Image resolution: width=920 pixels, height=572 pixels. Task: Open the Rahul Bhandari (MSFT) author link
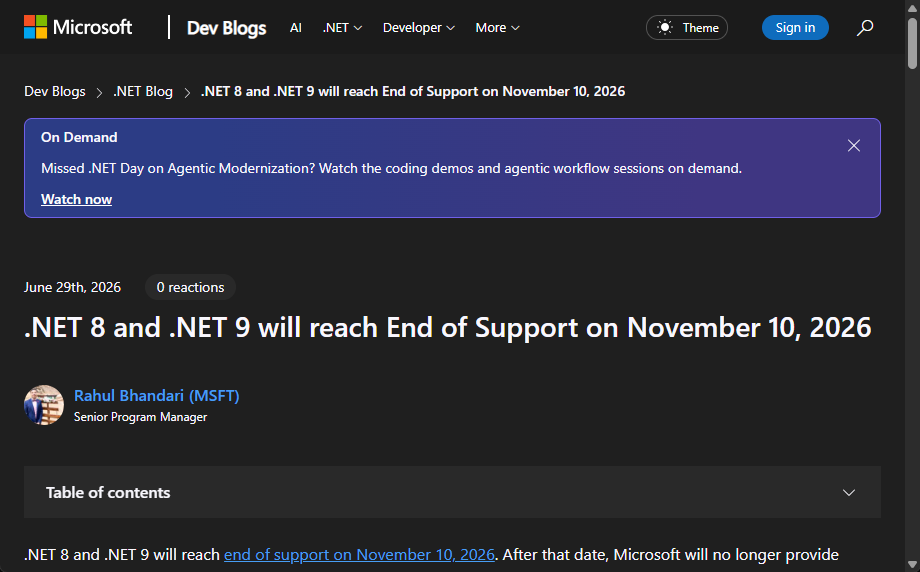coord(157,395)
